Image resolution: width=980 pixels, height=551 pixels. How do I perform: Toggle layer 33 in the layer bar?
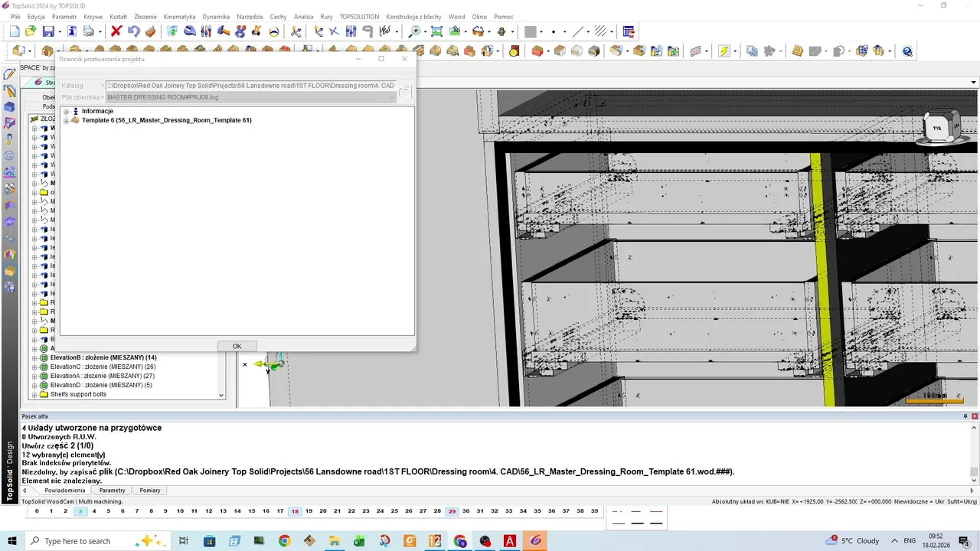(509, 511)
